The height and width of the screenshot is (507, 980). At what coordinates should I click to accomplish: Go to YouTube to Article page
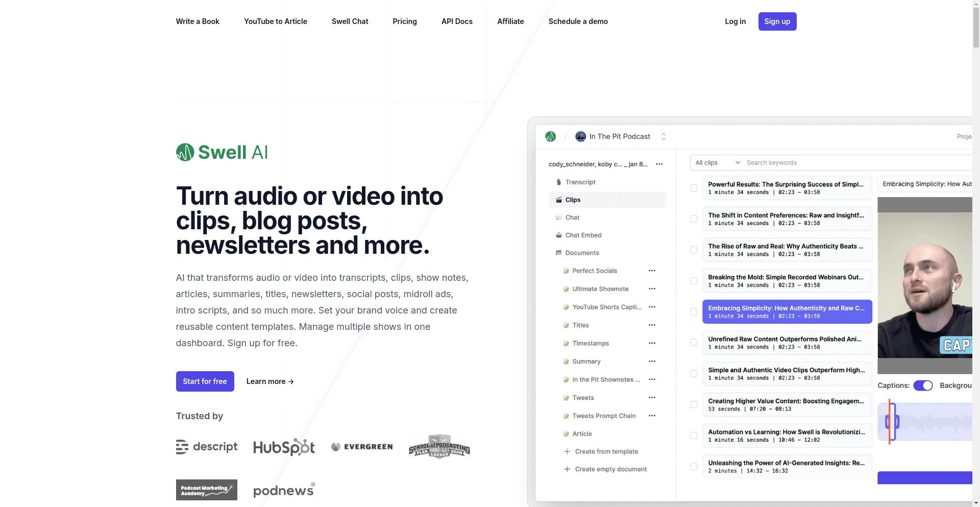click(x=276, y=21)
